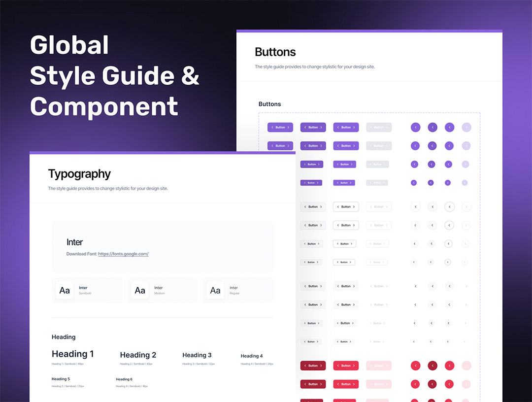Click the bright red Button in the first red row
Screen dimensions: 532x402
pyautogui.click(x=346, y=366)
